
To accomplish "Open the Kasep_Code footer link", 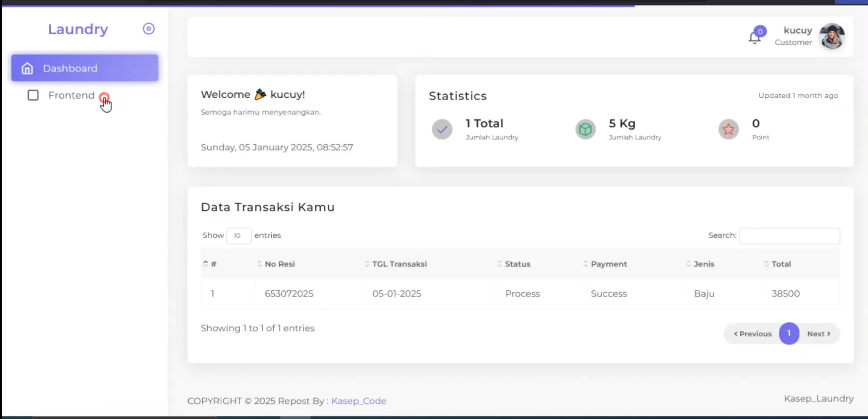I will coord(359,401).
